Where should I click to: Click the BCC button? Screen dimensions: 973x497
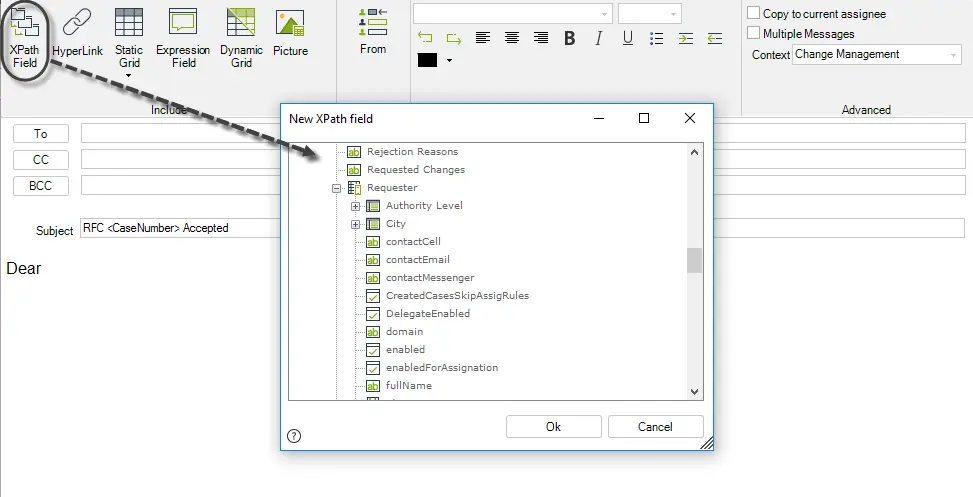click(40, 186)
